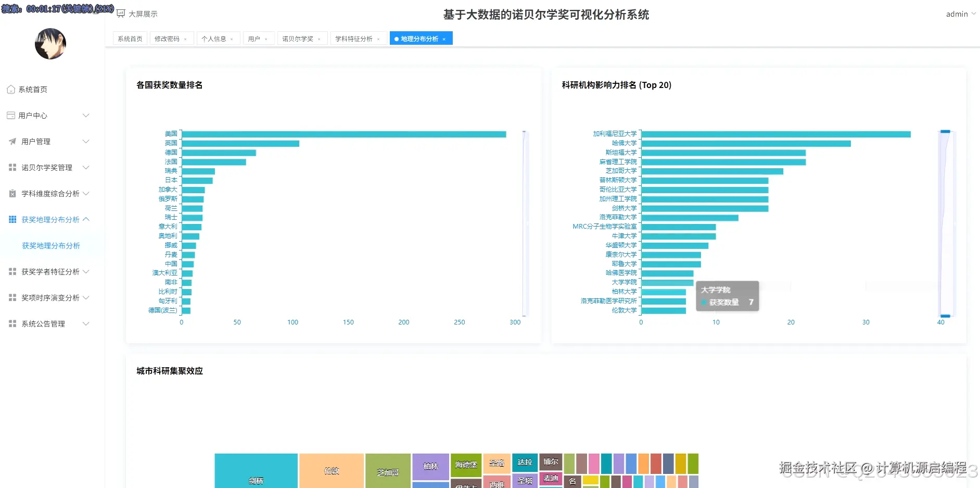Click the 科研机构影响力排名 (Top 20) title

click(617, 85)
